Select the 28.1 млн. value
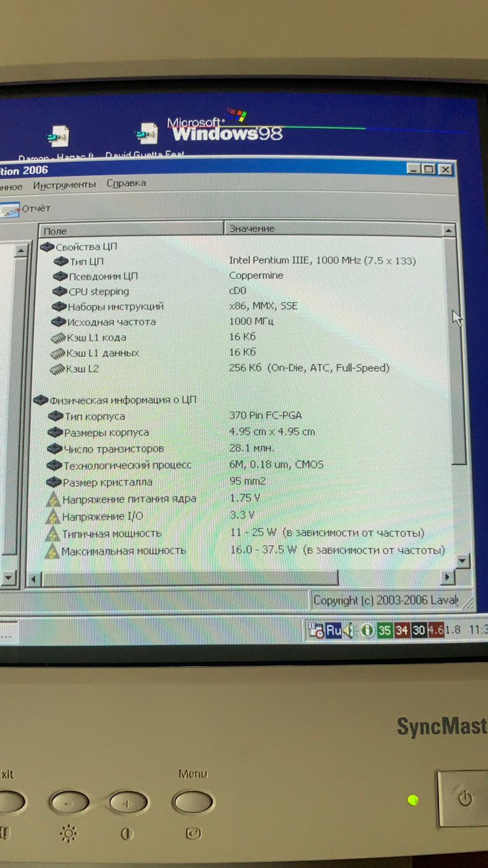 coord(252,448)
